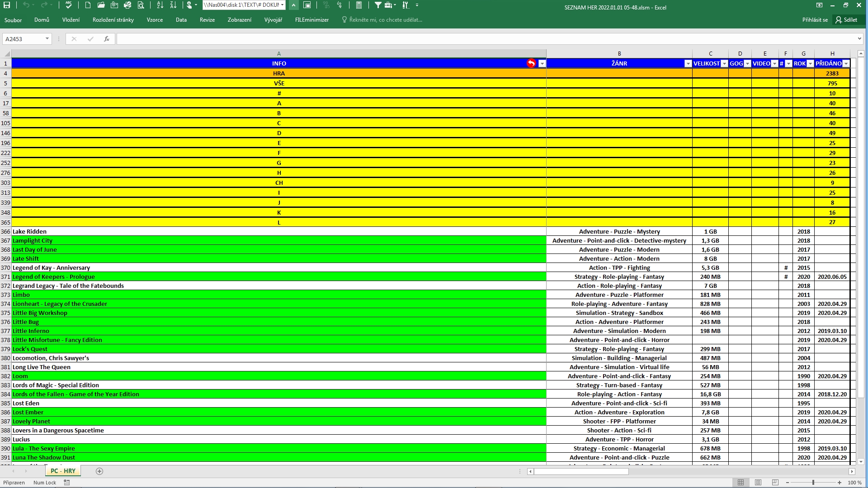Click the customize tools icon
The height and width of the screenshot is (488, 868).
coord(406,5)
